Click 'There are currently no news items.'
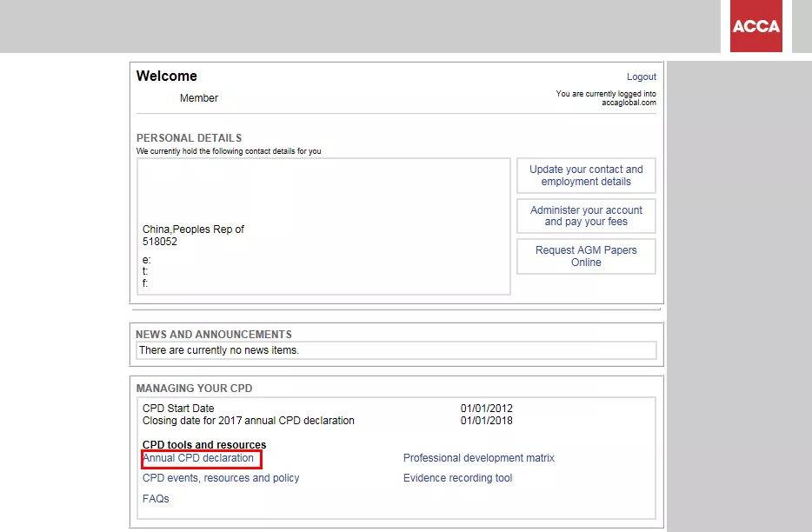 [219, 350]
